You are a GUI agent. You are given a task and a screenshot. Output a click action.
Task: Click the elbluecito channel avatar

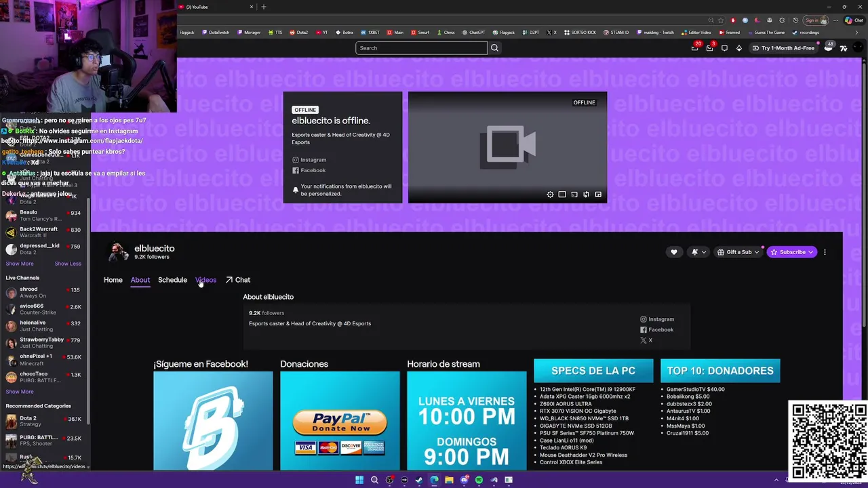118,252
